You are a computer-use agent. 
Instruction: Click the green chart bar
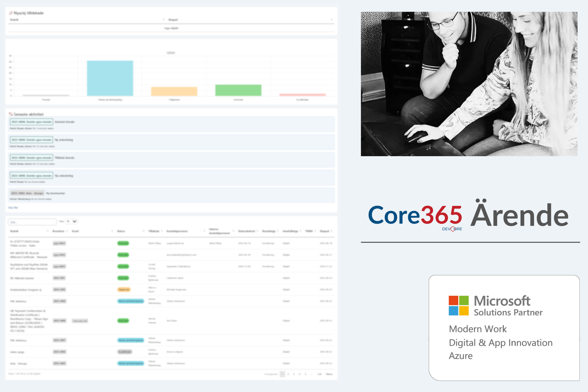(x=238, y=90)
